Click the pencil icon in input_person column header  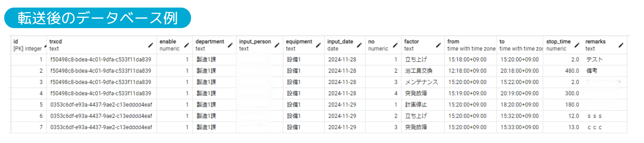[x=277, y=45]
